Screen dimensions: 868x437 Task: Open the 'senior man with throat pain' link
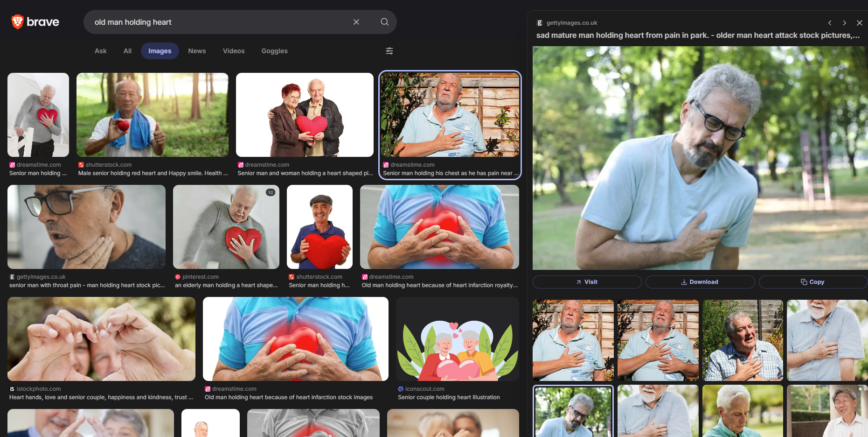(87, 285)
